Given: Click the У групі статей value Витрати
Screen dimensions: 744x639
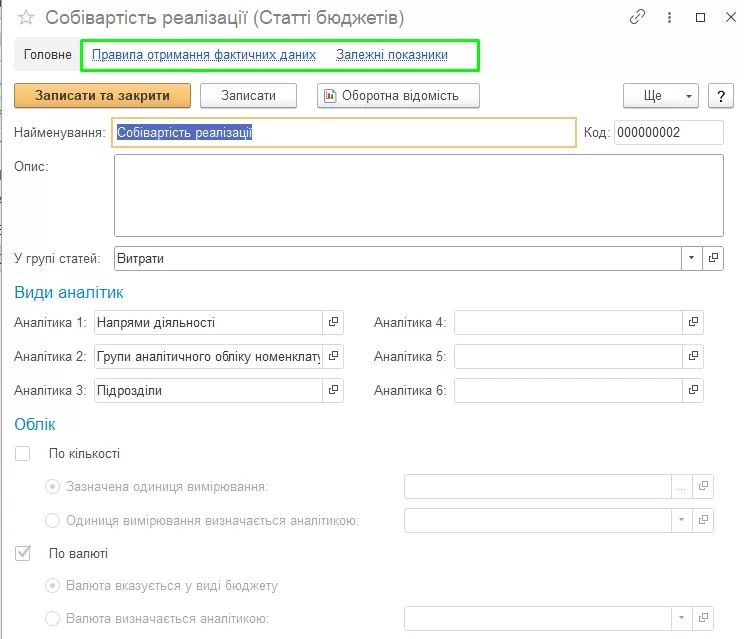Looking at the screenshot, I should click(398, 259).
